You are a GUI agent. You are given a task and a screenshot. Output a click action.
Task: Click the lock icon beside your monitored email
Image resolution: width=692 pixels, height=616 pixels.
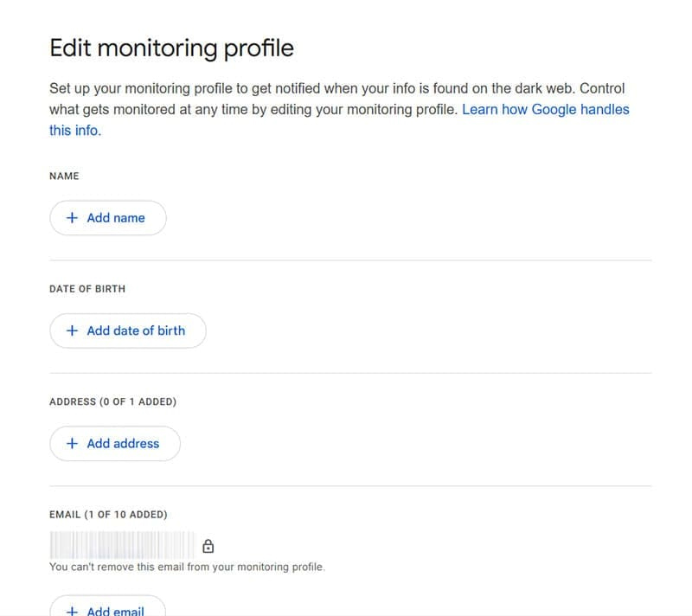pos(208,545)
